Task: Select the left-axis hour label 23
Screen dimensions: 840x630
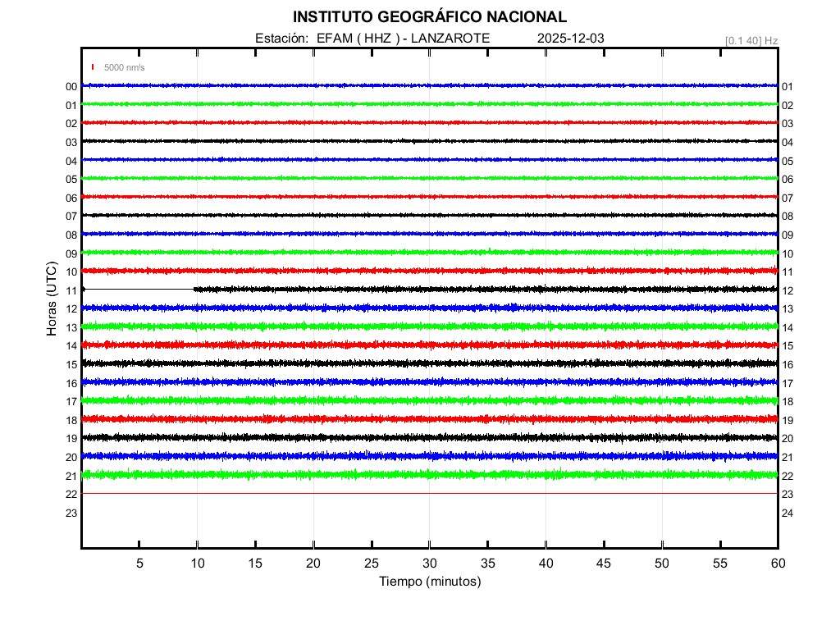Action: [71, 513]
